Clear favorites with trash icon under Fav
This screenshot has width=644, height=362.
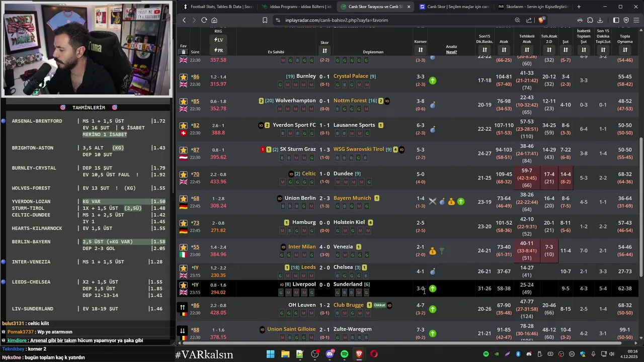pos(183,52)
